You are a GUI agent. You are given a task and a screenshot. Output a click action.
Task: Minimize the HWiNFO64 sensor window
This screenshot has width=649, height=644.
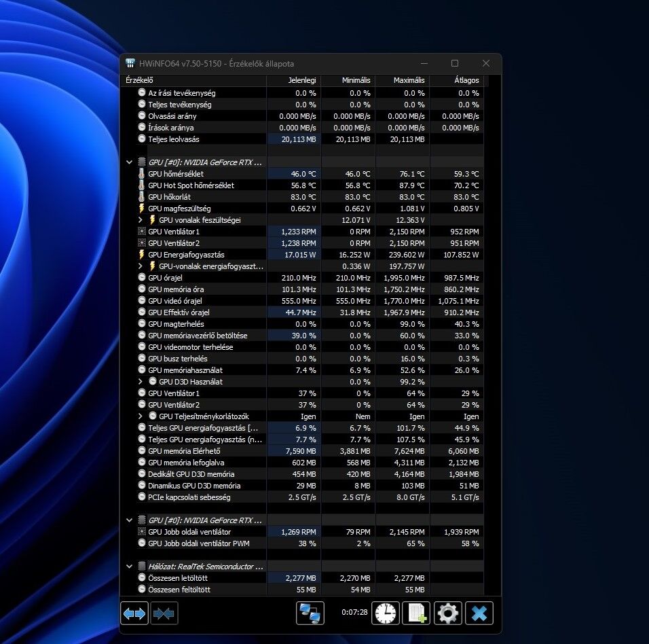[x=424, y=63]
